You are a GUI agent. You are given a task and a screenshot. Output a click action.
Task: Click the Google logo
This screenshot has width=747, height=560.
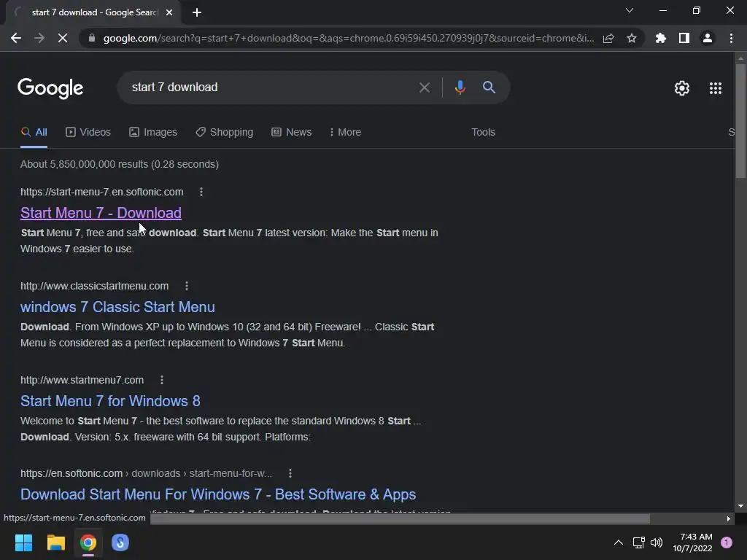coord(50,88)
